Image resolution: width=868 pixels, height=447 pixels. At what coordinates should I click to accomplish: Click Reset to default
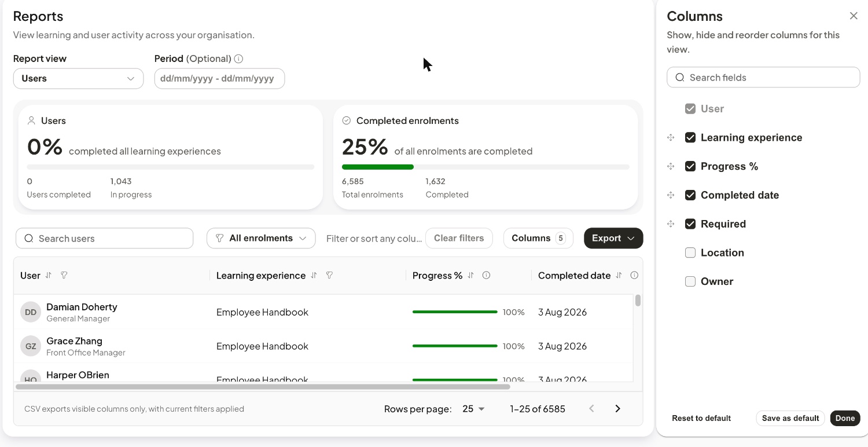tap(701, 418)
